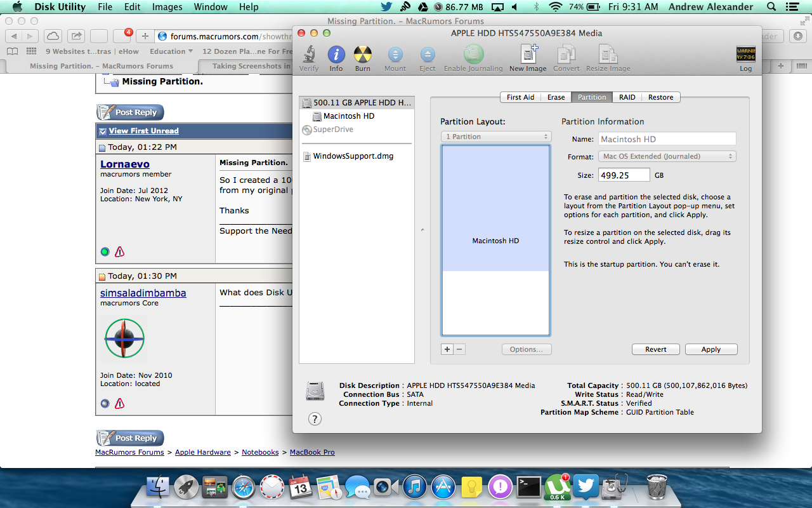This screenshot has height=508, width=812.
Task: Open Google Drive menu bar icon
Action: (422, 7)
